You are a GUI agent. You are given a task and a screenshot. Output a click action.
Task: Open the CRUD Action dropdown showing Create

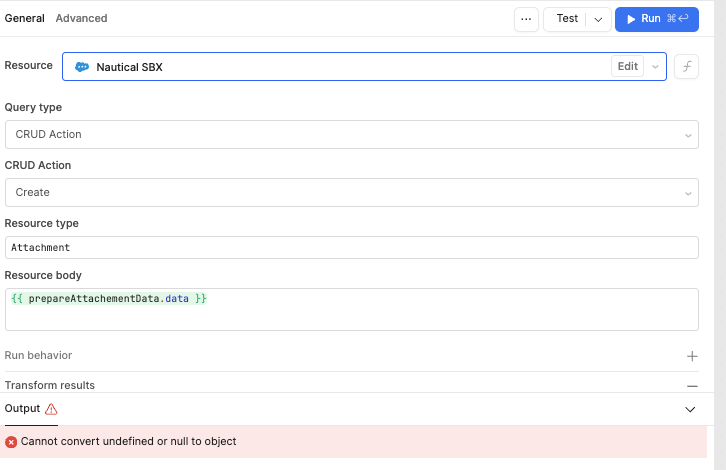(x=351, y=192)
